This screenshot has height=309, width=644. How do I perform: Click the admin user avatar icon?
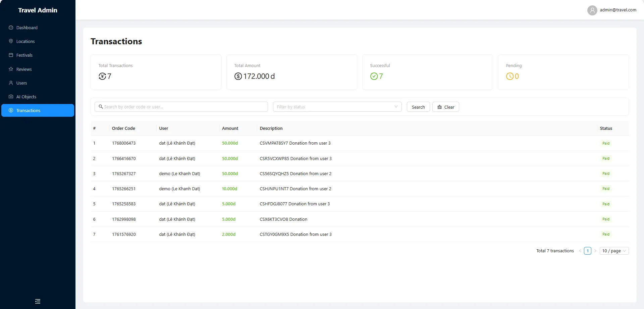[592, 10]
